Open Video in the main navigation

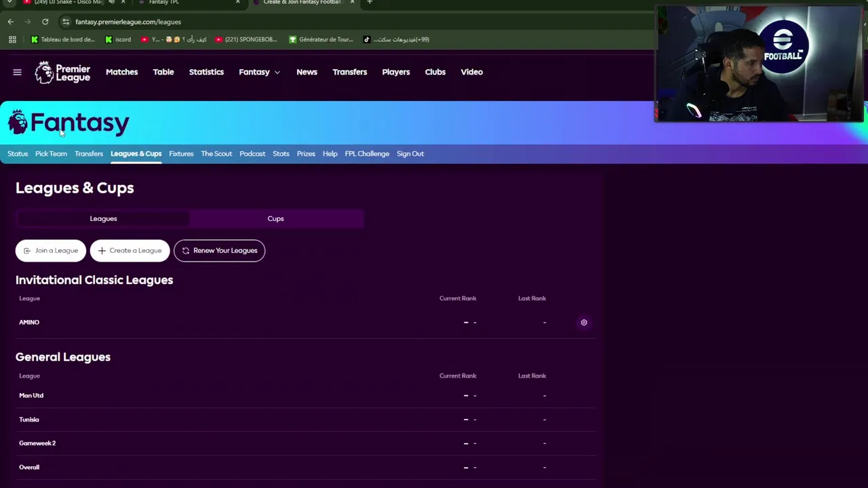[x=472, y=72]
